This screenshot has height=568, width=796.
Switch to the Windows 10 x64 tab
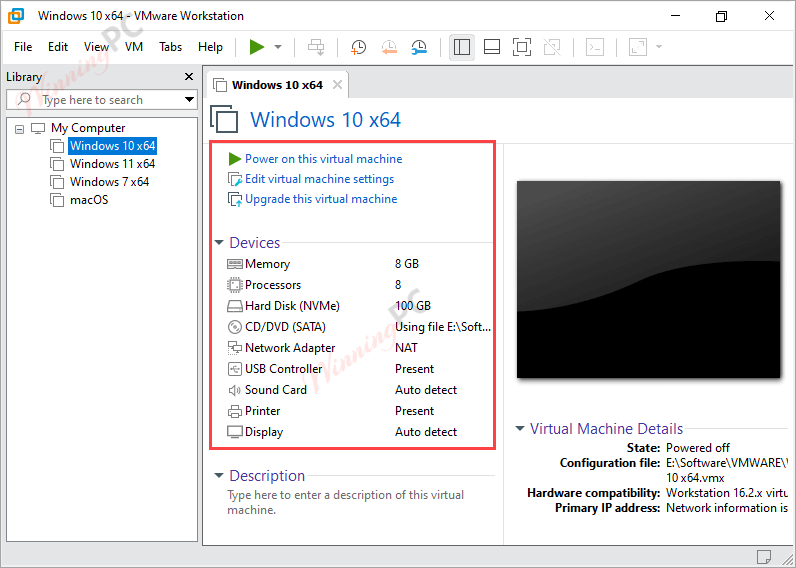(x=277, y=85)
